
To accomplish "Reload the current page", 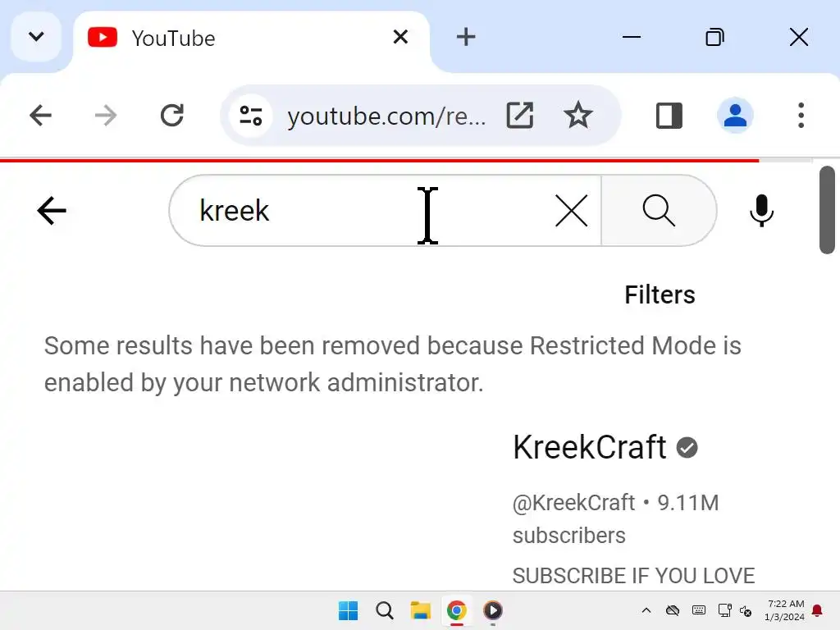I will click(171, 116).
